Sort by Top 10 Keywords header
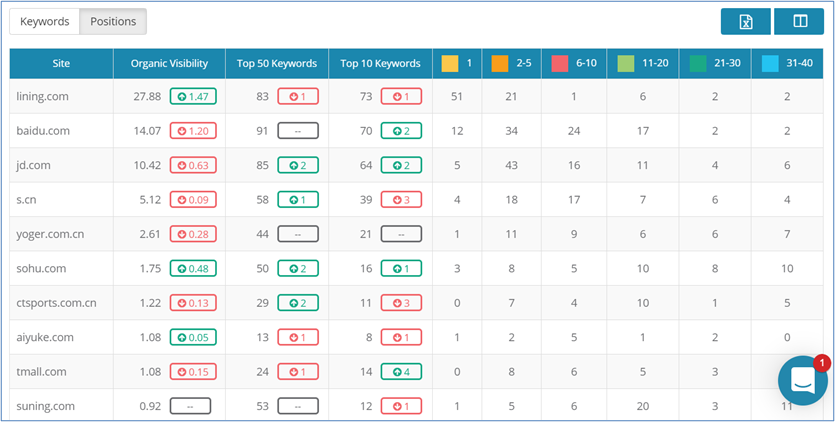Image resolution: width=835 pixels, height=422 pixels. click(380, 63)
